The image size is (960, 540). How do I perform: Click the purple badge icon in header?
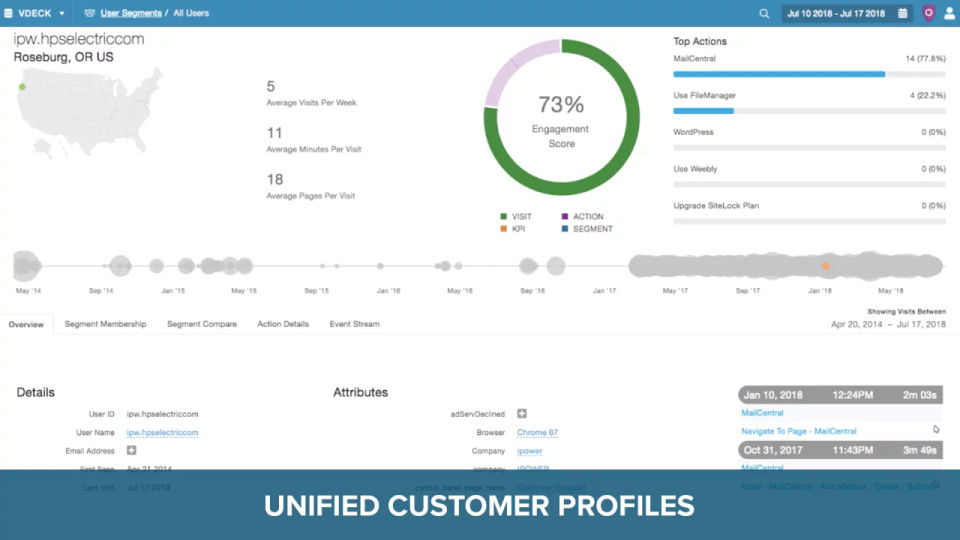929,13
